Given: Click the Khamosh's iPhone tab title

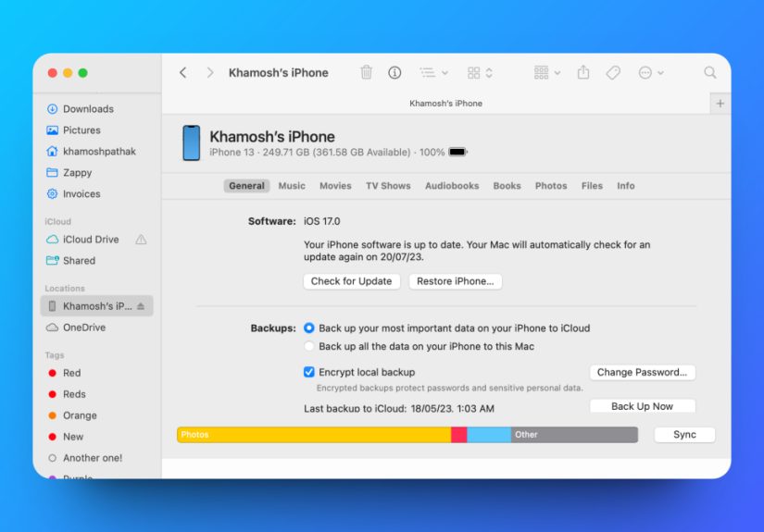Looking at the screenshot, I should pos(445,104).
